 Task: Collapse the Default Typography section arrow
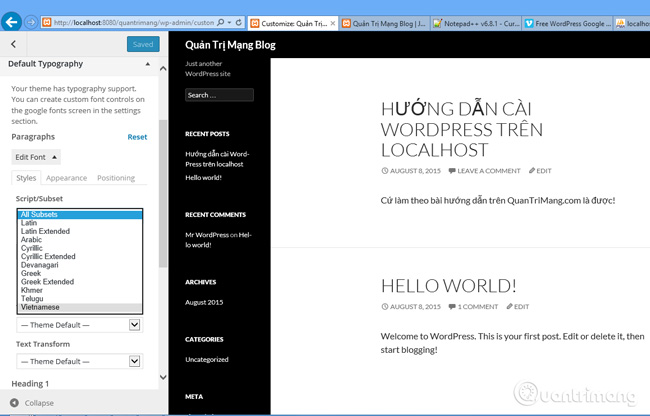(x=148, y=64)
